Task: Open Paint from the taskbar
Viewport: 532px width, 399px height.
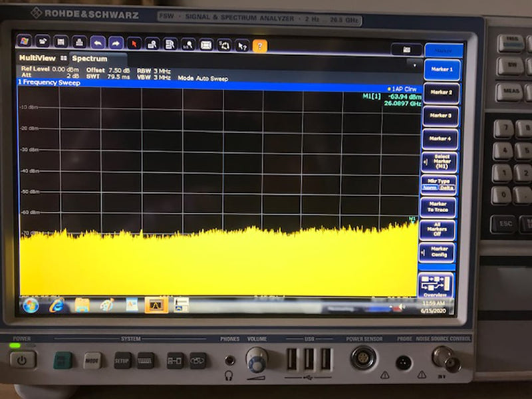Action: point(107,305)
